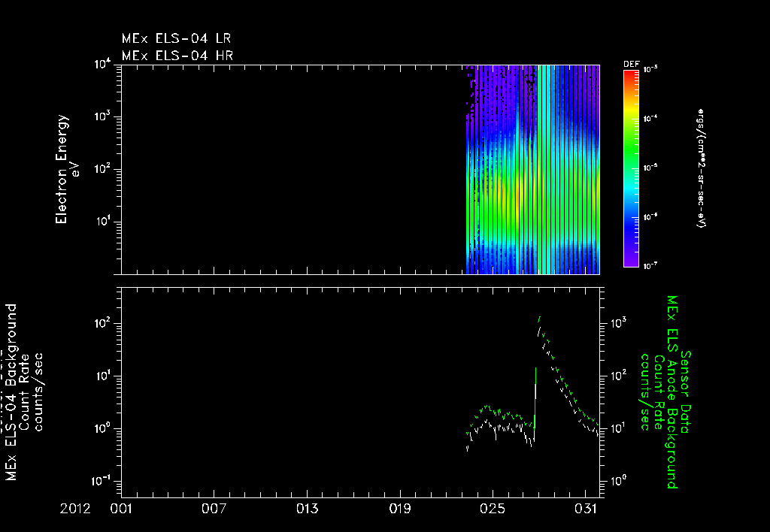Click the 'MEx ELS-04 HR' title label
770x532 pixels.
point(177,56)
